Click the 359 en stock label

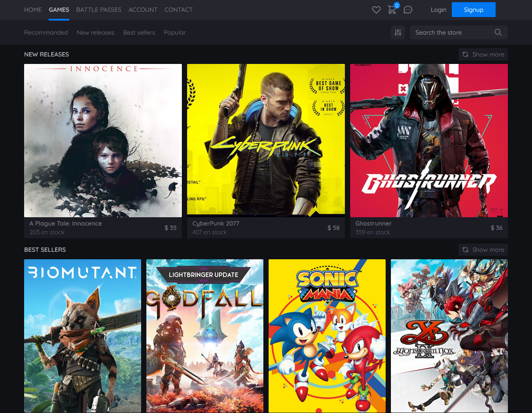point(372,232)
